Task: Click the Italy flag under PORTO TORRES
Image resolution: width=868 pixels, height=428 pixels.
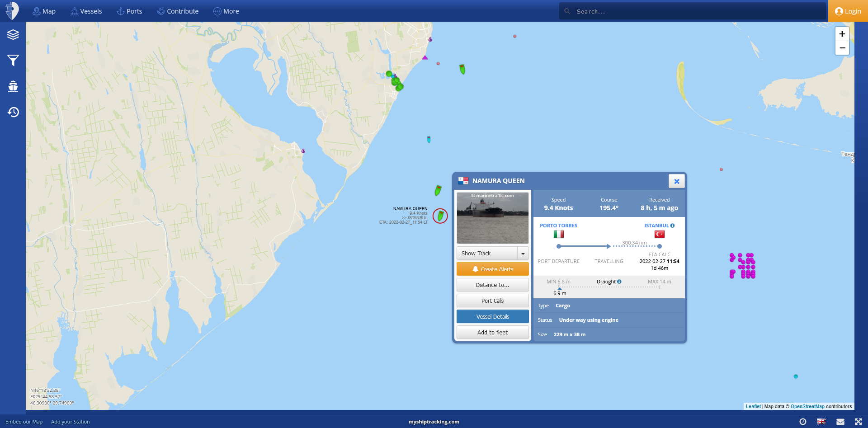Action: (559, 234)
